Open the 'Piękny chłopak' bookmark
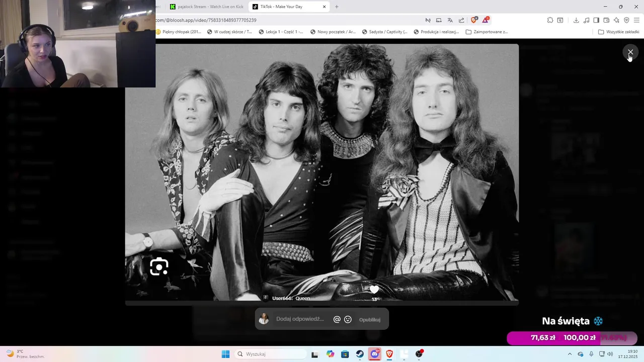This screenshot has height=362, width=644. 179,32
